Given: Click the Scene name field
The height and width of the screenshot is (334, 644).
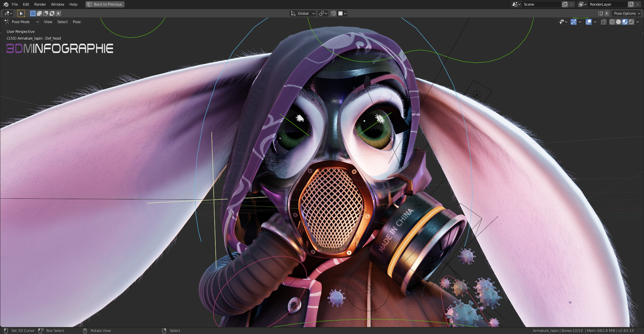Looking at the screenshot, I should 541,4.
